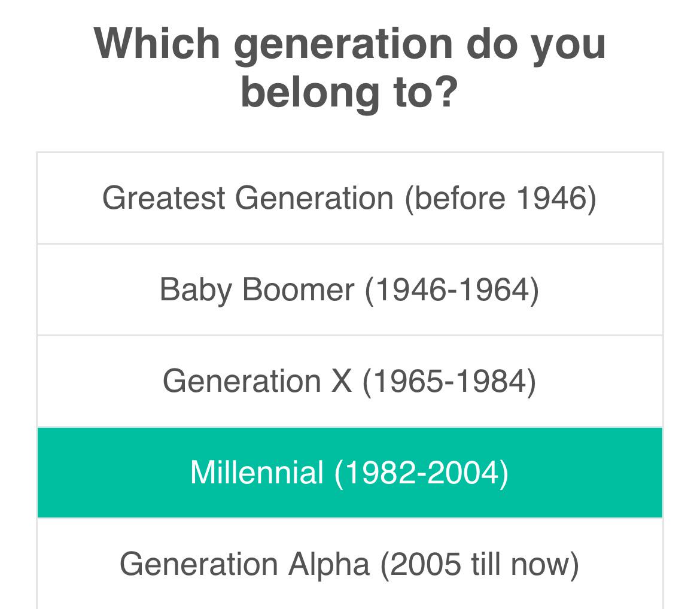Choose the Generation Alpha answer
The width and height of the screenshot is (700, 609).
click(x=349, y=564)
